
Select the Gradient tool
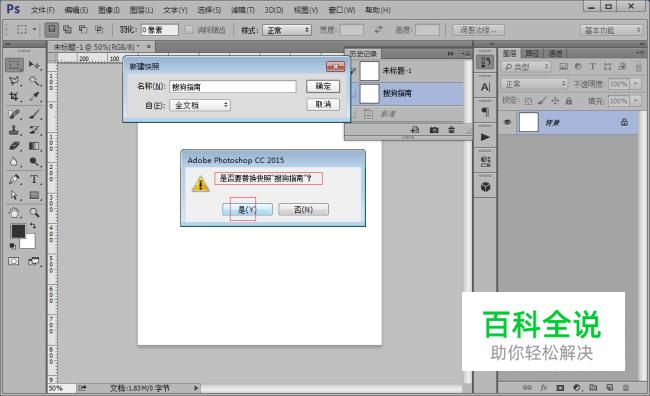34,146
